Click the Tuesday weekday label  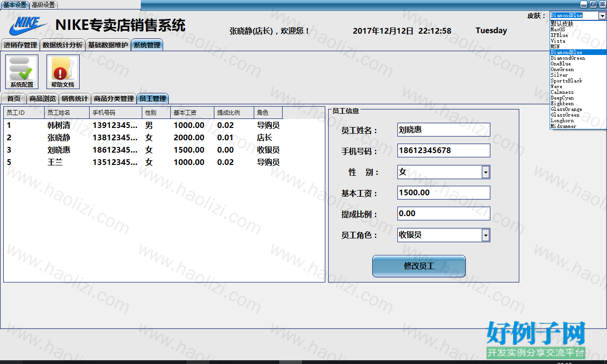click(491, 31)
